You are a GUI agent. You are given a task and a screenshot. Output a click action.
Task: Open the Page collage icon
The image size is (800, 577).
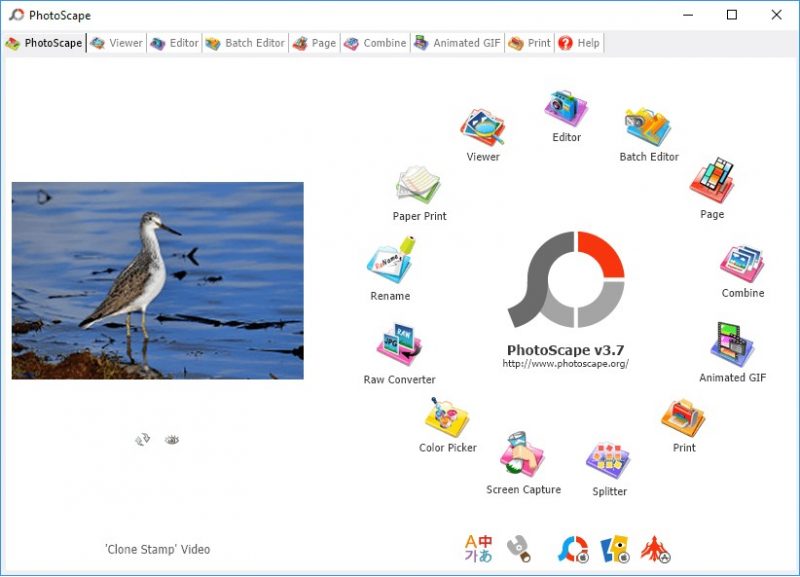click(712, 181)
